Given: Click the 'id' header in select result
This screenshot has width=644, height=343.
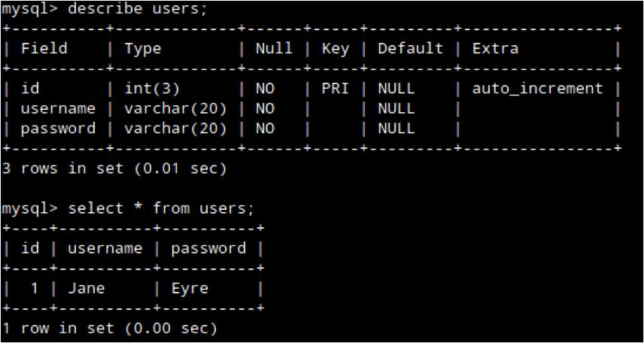Looking at the screenshot, I should 30,248.
